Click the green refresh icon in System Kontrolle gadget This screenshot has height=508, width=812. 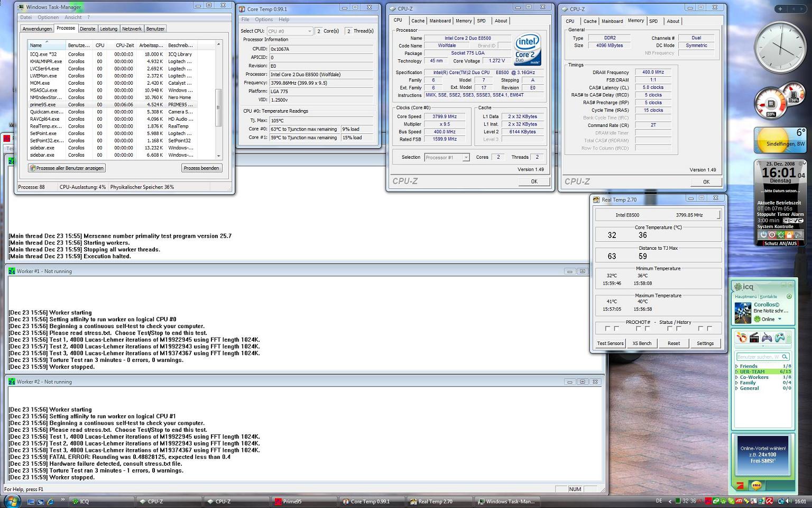[780, 234]
